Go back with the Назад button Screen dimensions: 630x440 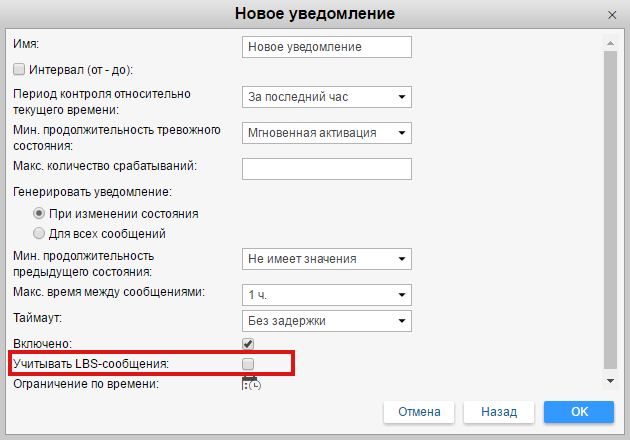499,412
